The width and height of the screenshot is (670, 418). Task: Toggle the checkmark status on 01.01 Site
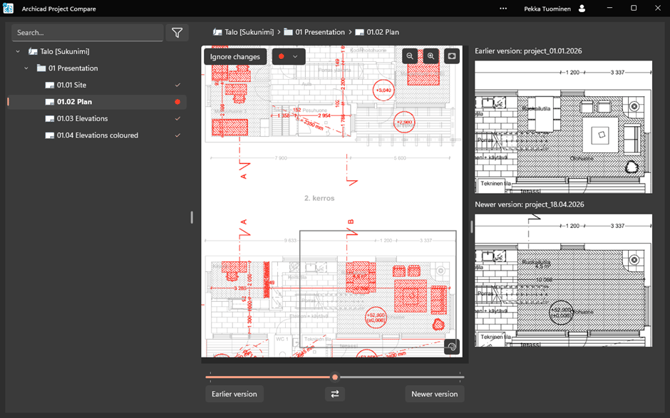point(178,85)
